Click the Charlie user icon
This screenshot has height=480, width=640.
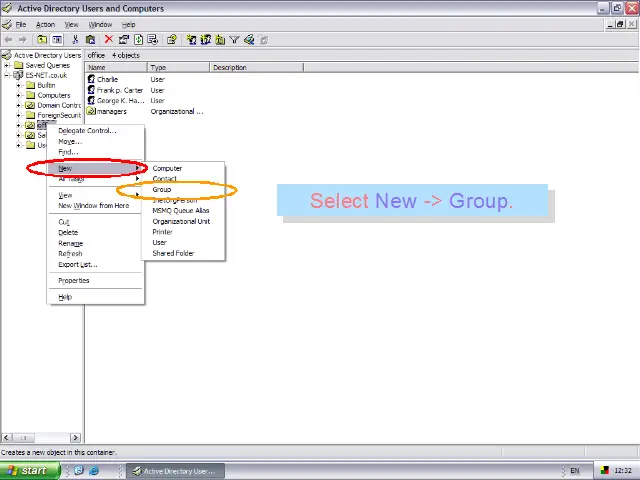tap(91, 79)
